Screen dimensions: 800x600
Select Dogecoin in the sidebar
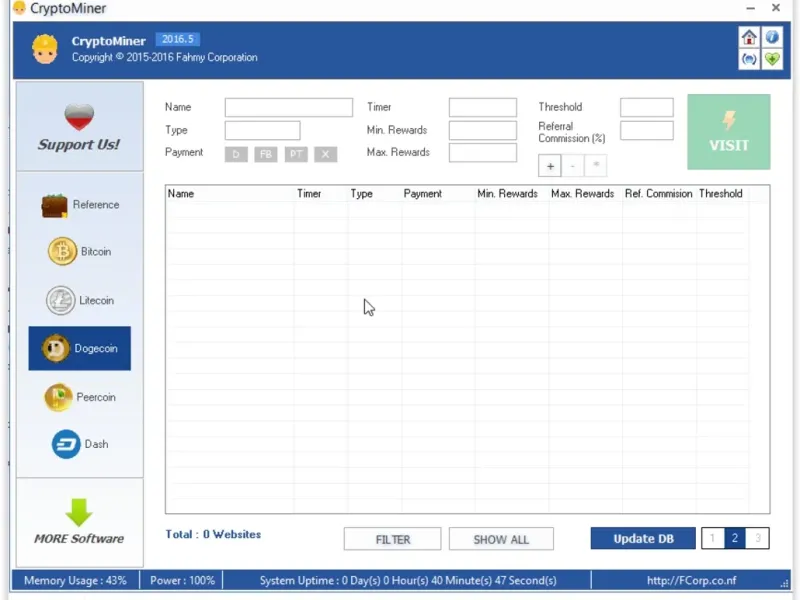tap(80, 348)
